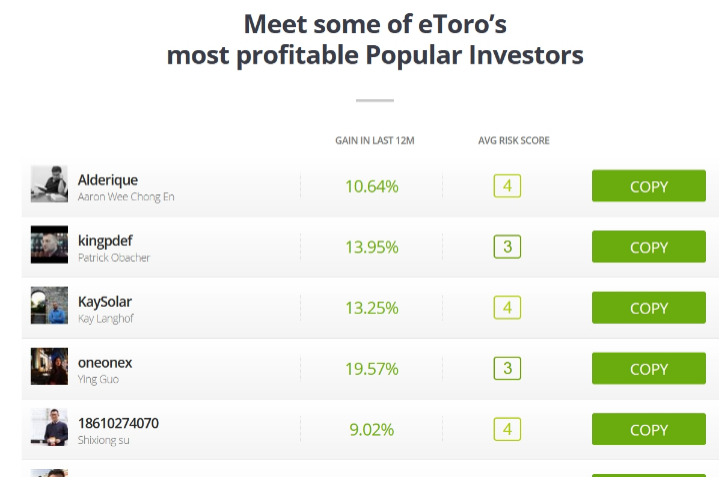Open the Alderique username link
This screenshot has width=720, height=480.
tap(108, 180)
